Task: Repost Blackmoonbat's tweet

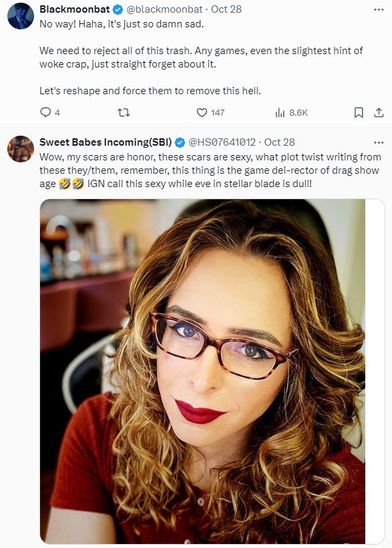Action: coord(124,112)
